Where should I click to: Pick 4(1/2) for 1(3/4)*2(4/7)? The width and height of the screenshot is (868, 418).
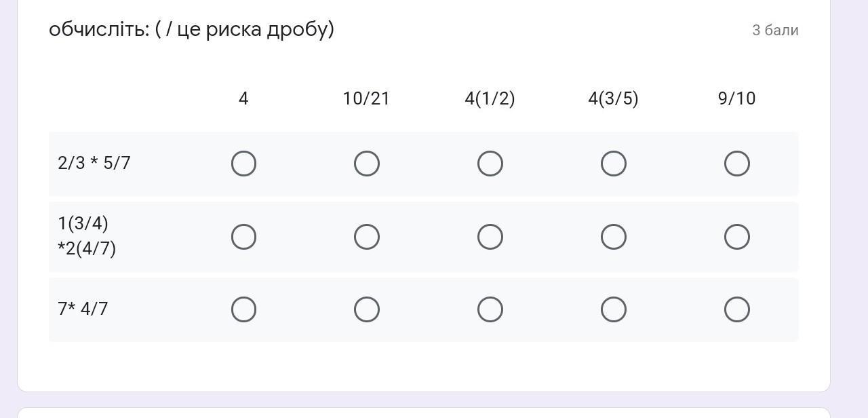point(490,237)
